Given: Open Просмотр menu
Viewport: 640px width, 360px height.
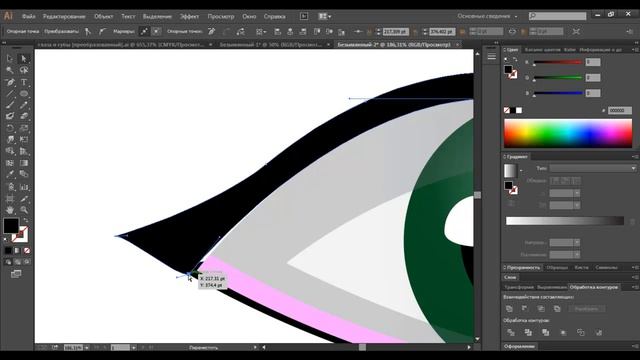Looking at the screenshot, I should (x=221, y=16).
